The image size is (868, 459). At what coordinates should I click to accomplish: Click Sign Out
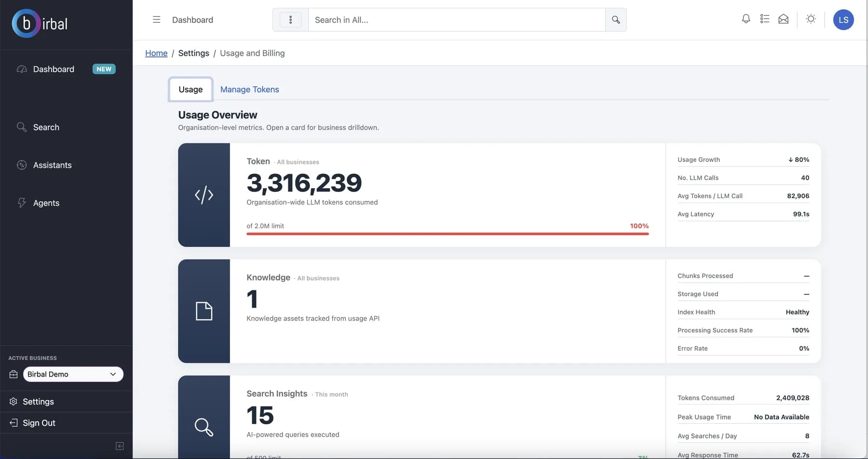click(x=39, y=423)
